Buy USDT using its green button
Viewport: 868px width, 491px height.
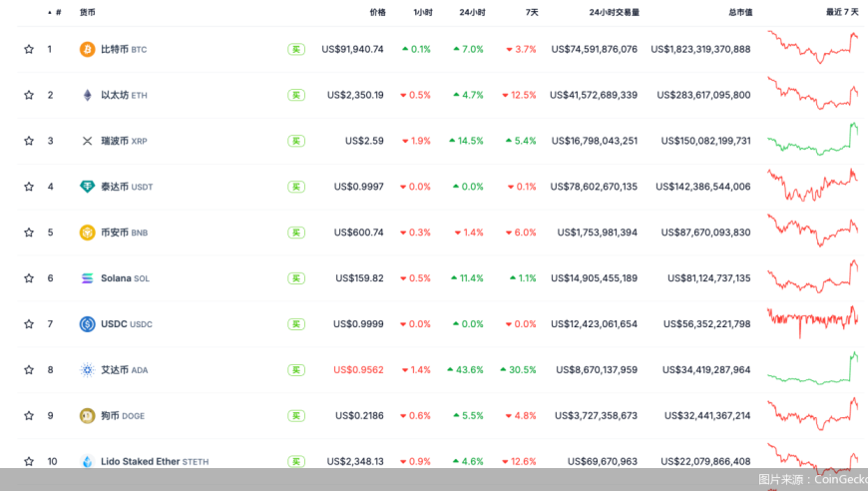296,187
